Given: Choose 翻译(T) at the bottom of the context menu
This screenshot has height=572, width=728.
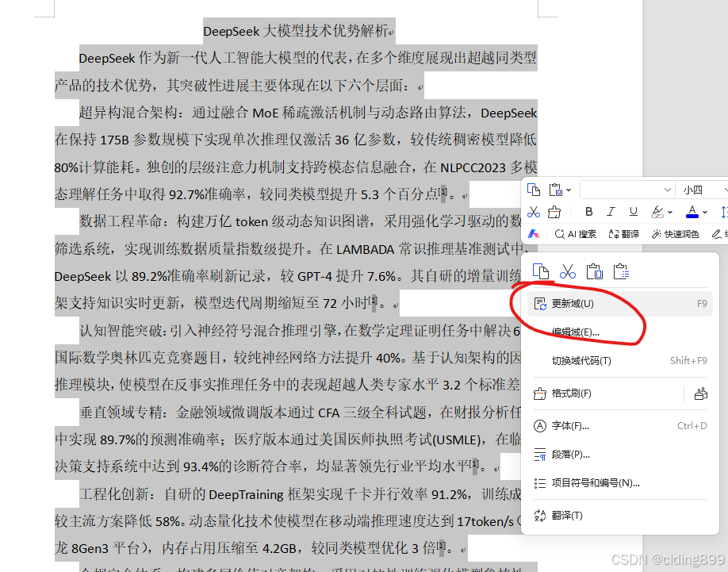Looking at the screenshot, I should point(620,516).
